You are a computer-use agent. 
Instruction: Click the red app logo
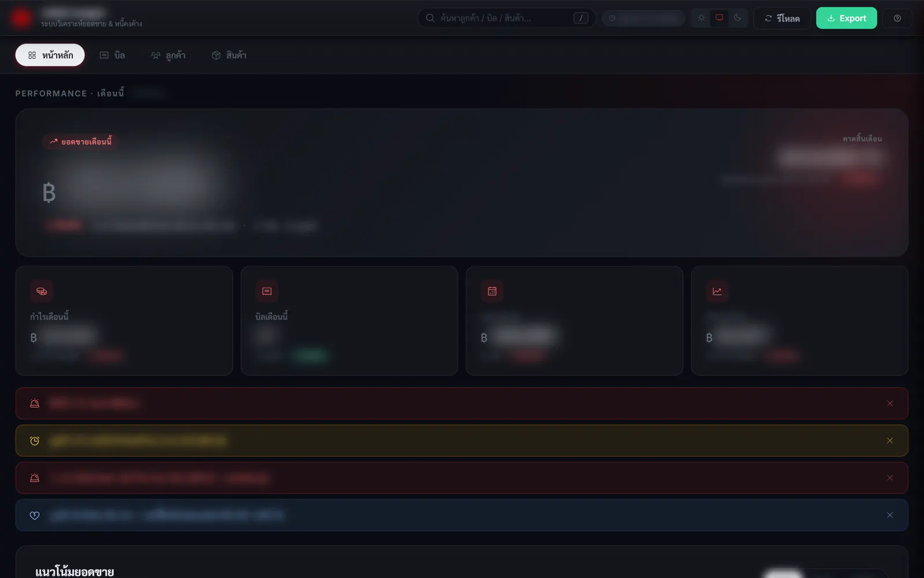21,18
